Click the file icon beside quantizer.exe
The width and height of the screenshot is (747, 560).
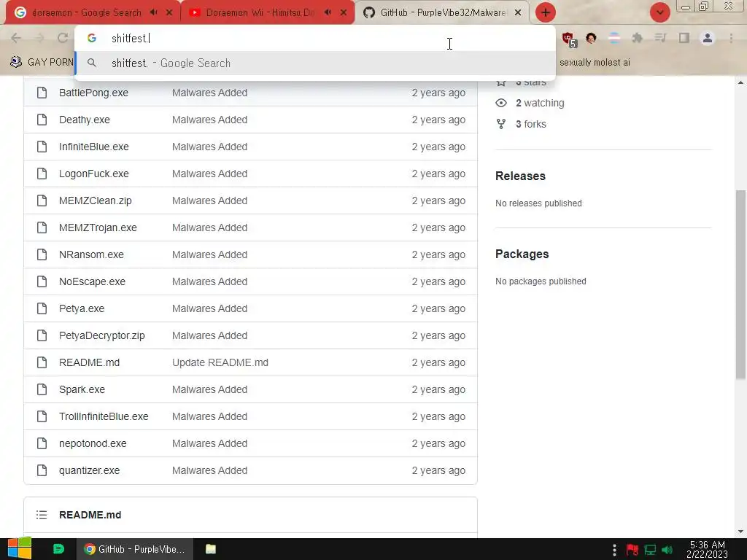tap(42, 470)
